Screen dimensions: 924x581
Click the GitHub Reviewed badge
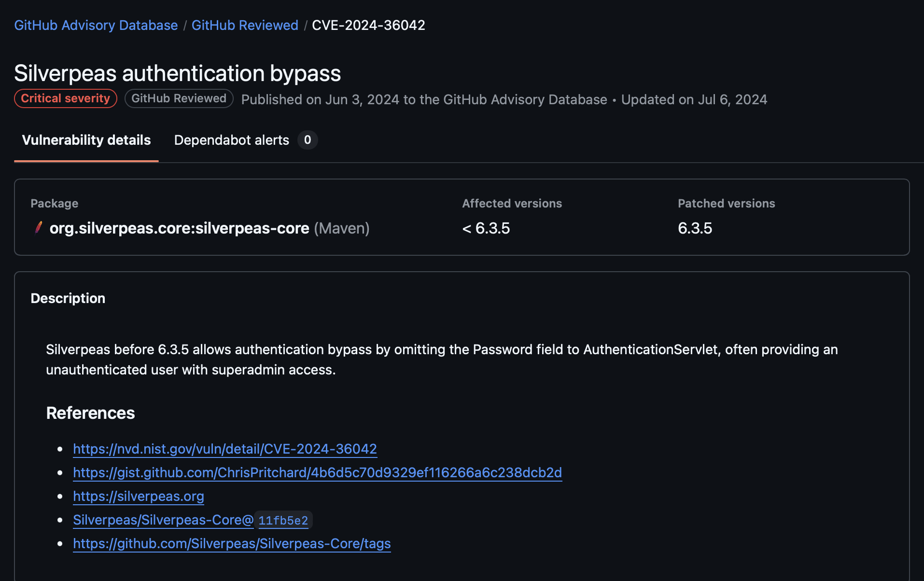pyautogui.click(x=179, y=98)
